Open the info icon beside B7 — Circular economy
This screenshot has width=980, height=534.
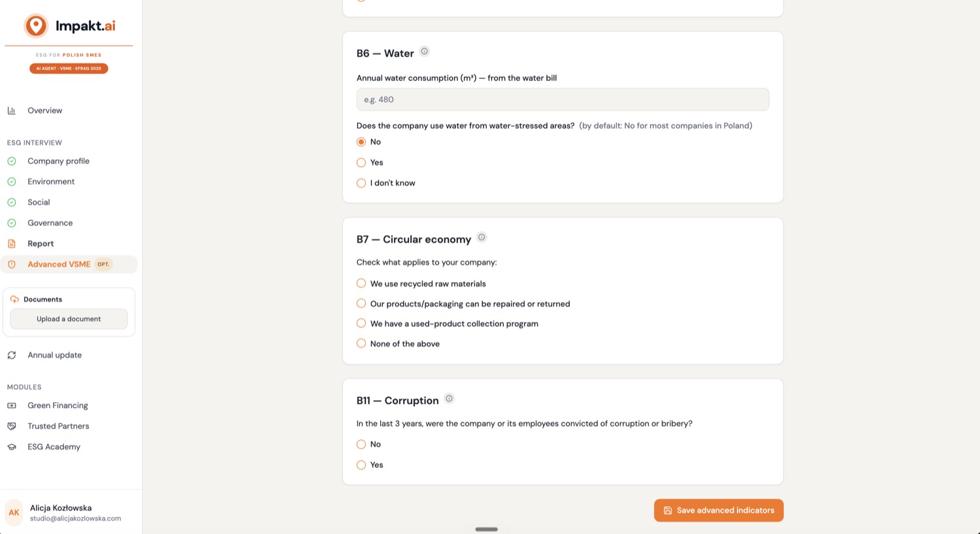482,238
